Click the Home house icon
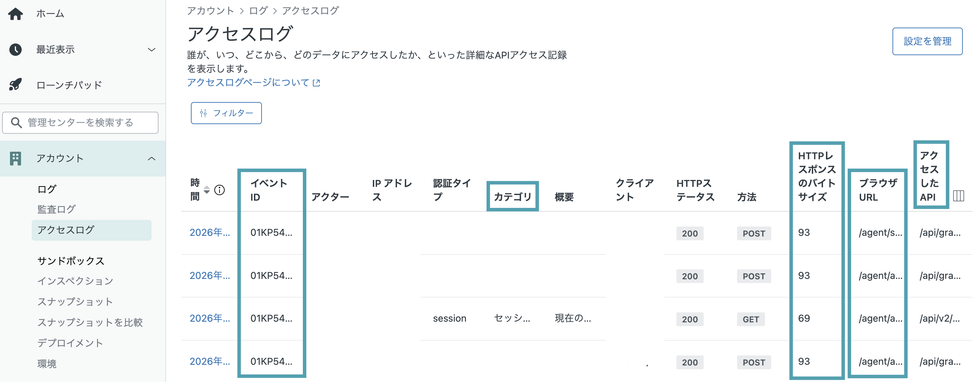Viewport: 980px width, 382px height. (15, 14)
